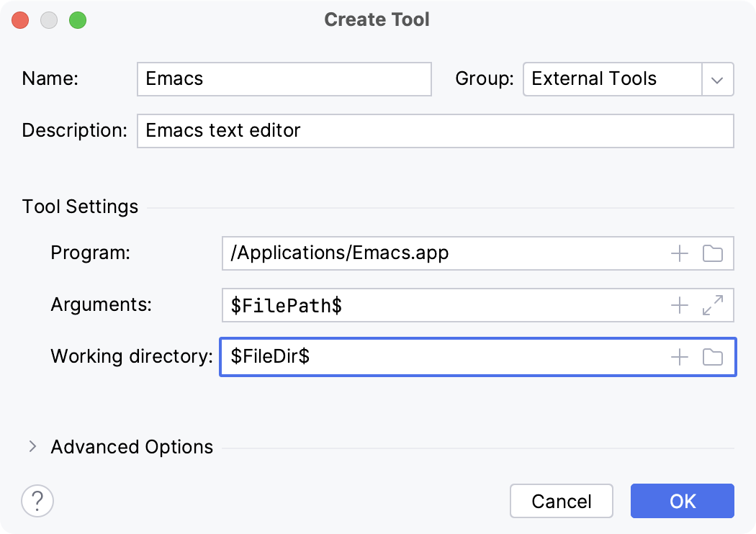
Task: Expand the Advanced Options section
Action: 32,446
